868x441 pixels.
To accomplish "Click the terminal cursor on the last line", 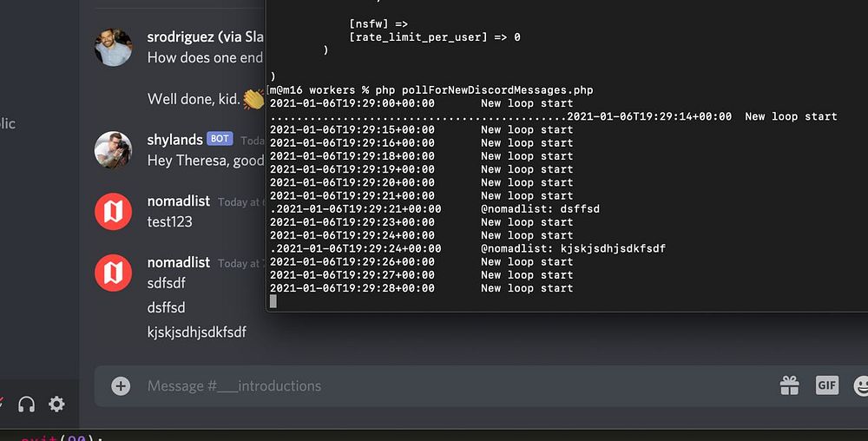I will pos(273,301).
